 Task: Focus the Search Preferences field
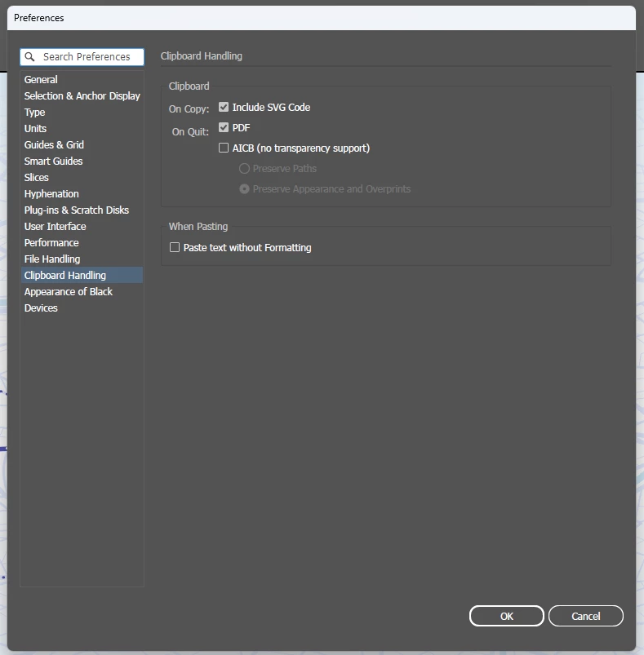tap(82, 57)
